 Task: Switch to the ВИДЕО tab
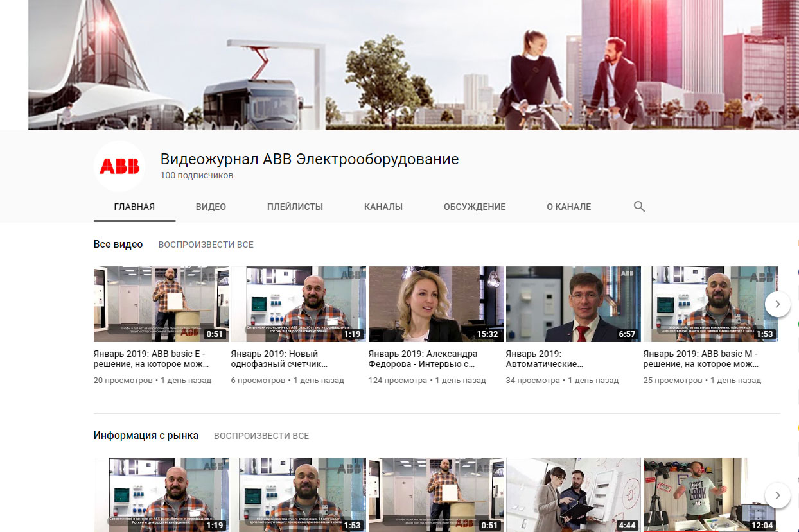pyautogui.click(x=211, y=207)
